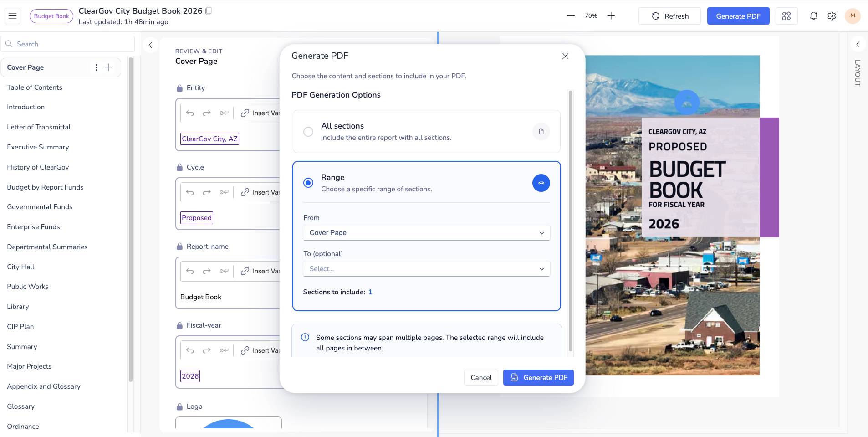Click the 70% zoom level
The image size is (868, 437).
click(x=591, y=16)
